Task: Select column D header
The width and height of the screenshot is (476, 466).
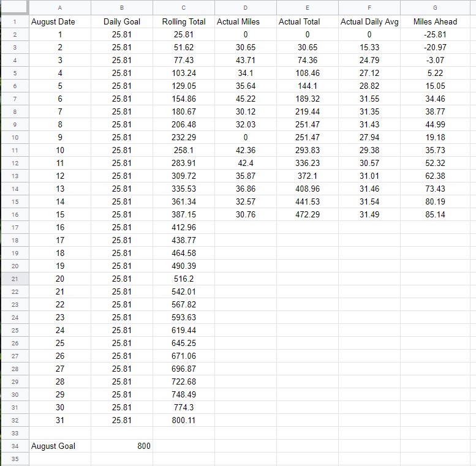Action: coord(245,7)
